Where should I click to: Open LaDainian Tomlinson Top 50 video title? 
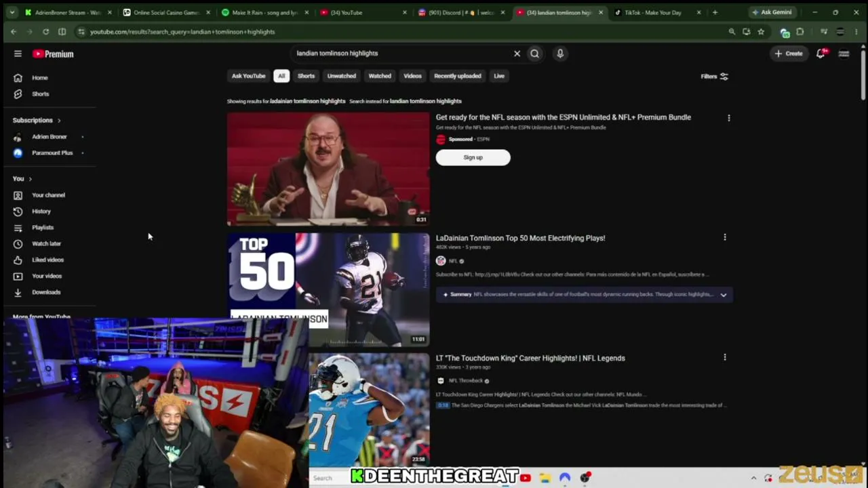coord(521,239)
